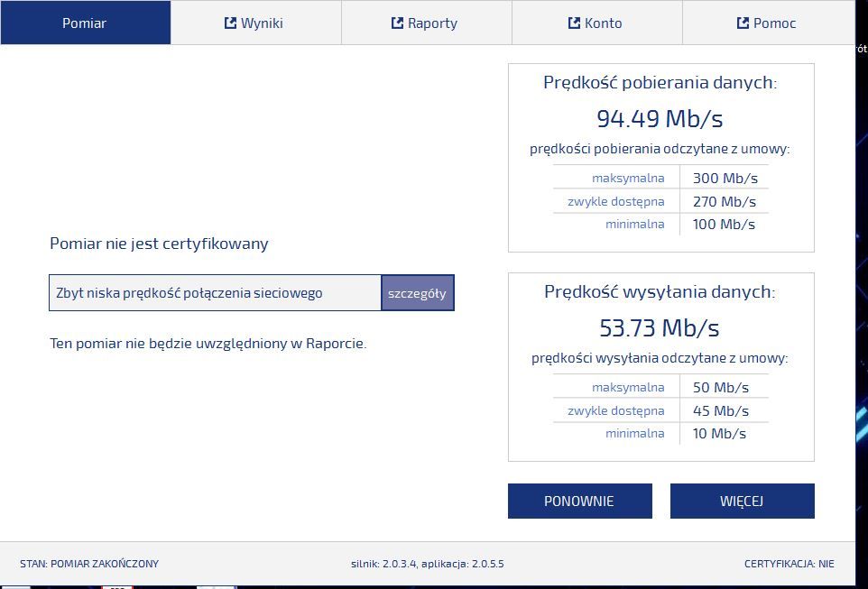Select the upload 'minimalna' 10 Mb/s row
This screenshot has width=868, height=589.
pos(660,433)
